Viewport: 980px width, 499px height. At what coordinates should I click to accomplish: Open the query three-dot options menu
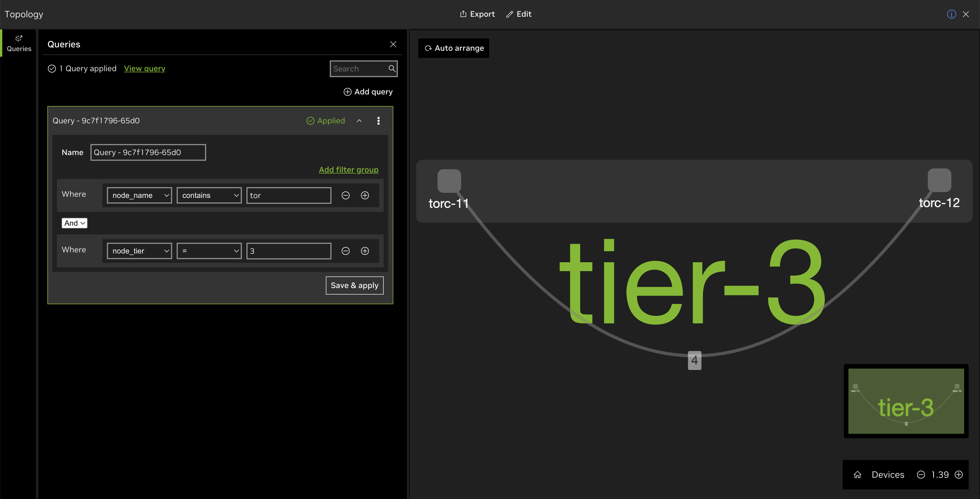coord(378,120)
